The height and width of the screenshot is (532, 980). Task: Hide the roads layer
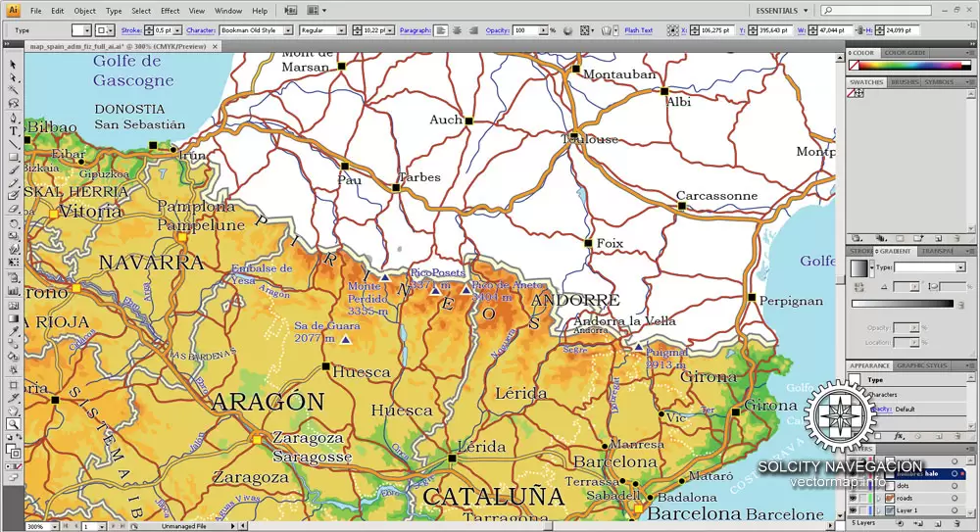coord(853,499)
